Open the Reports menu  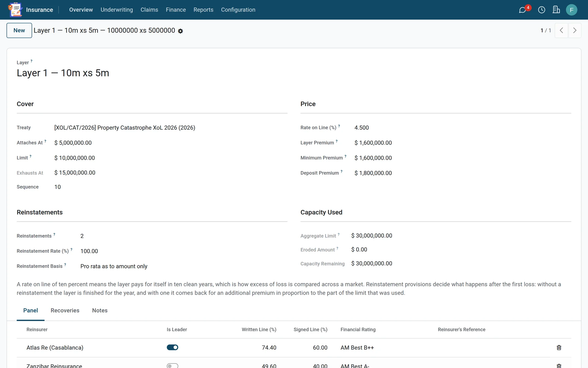(x=203, y=10)
